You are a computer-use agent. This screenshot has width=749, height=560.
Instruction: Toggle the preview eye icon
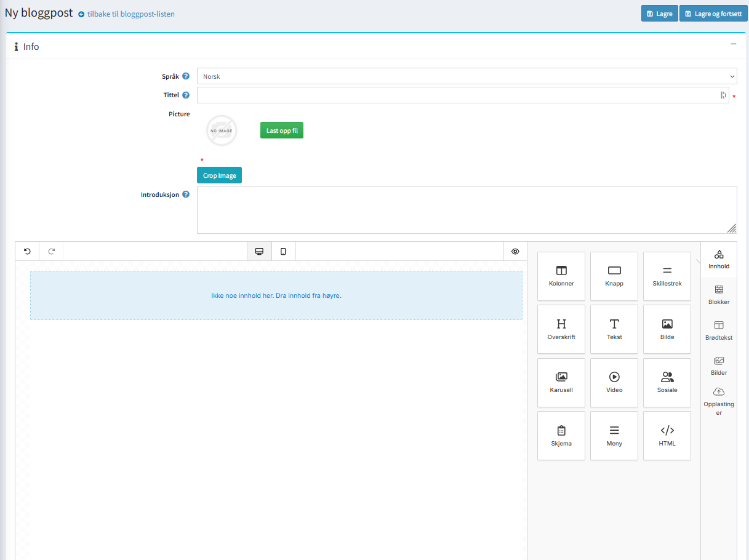point(515,251)
